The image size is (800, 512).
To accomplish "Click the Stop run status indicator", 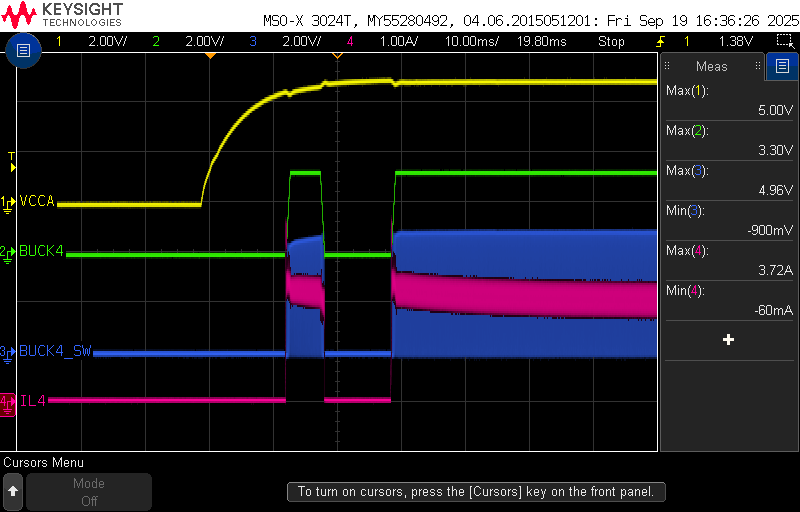I will point(611,41).
